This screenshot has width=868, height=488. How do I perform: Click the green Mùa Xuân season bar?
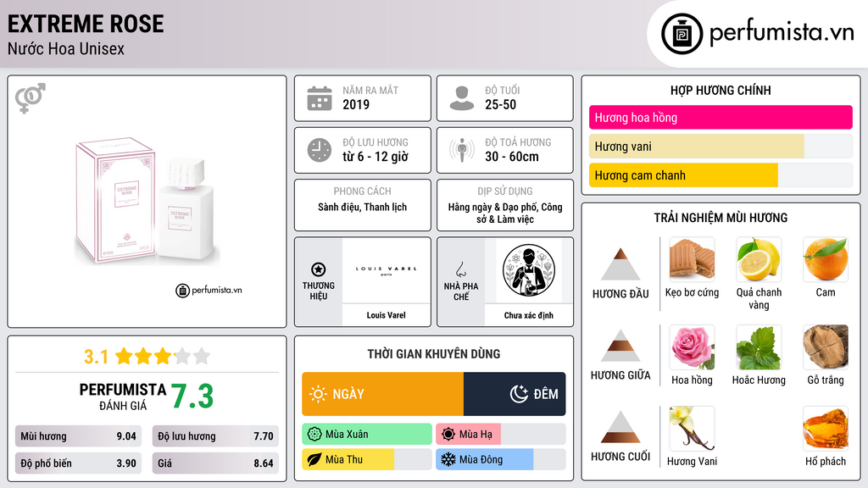click(x=367, y=435)
